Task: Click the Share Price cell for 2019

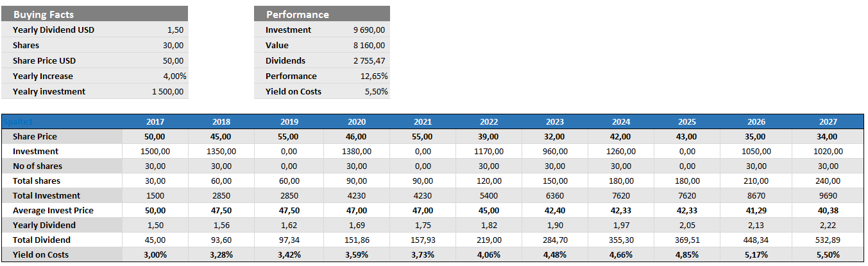Action: pos(288,136)
